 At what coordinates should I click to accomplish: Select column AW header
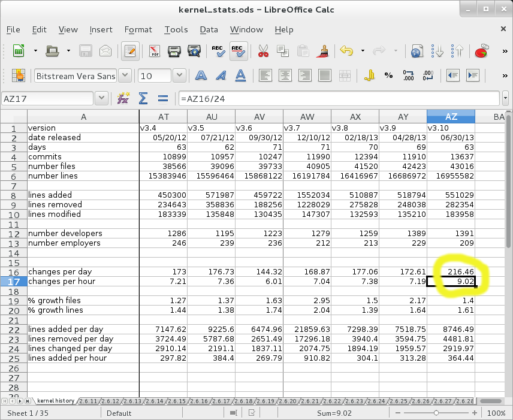coord(307,117)
